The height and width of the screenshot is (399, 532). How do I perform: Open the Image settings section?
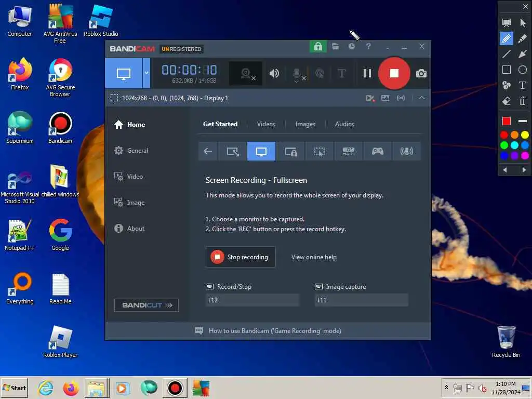pos(129,203)
